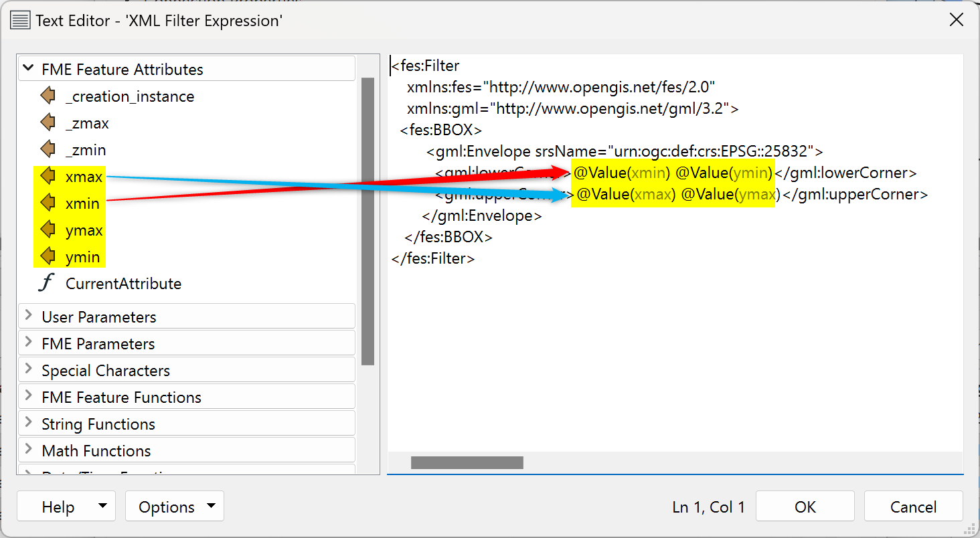The width and height of the screenshot is (980, 538).
Task: Click the ymin attribute arrow icon
Action: (48, 257)
